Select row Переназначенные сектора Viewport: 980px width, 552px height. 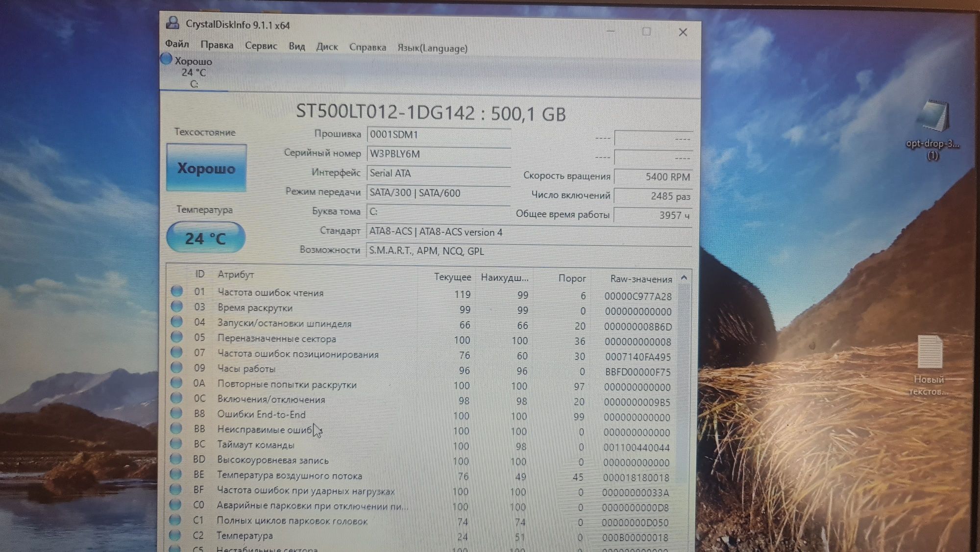tap(421, 340)
